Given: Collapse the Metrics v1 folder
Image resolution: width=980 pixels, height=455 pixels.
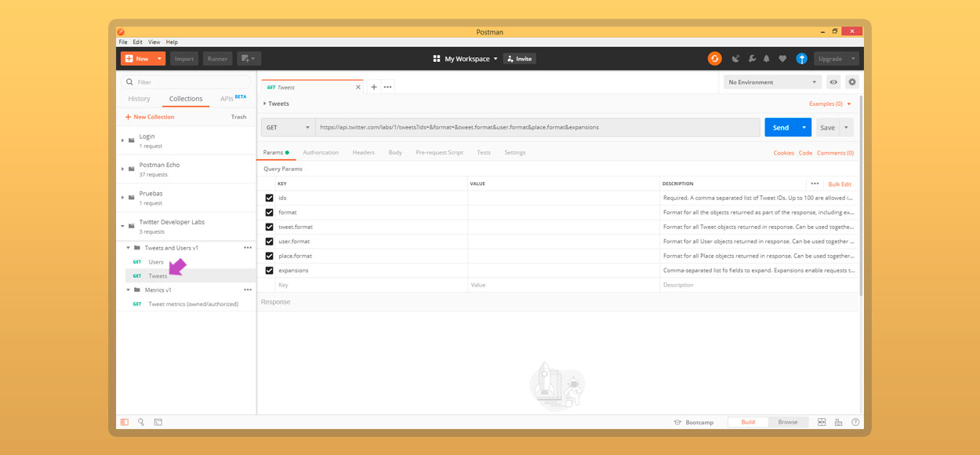Looking at the screenshot, I should click(x=129, y=290).
